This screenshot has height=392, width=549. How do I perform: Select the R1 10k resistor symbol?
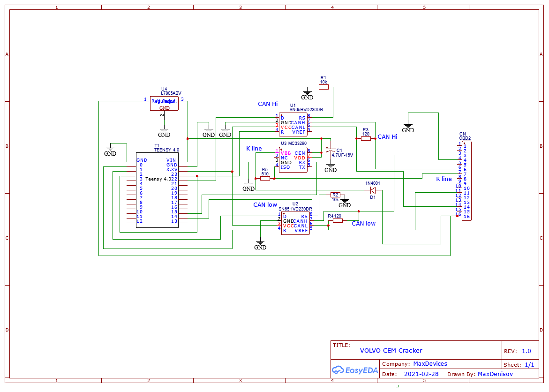click(323, 87)
